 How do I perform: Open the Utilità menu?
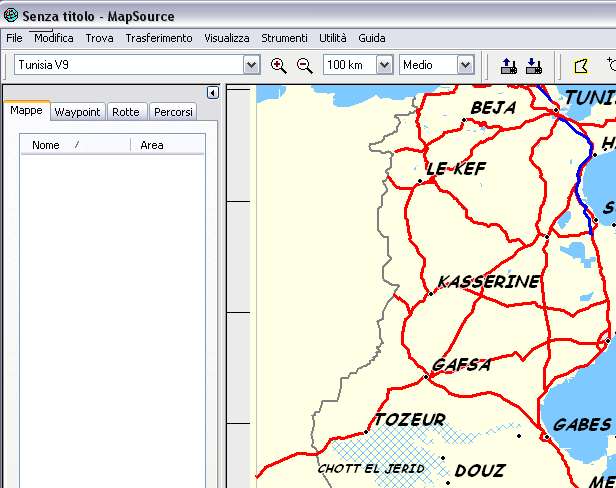tap(333, 38)
